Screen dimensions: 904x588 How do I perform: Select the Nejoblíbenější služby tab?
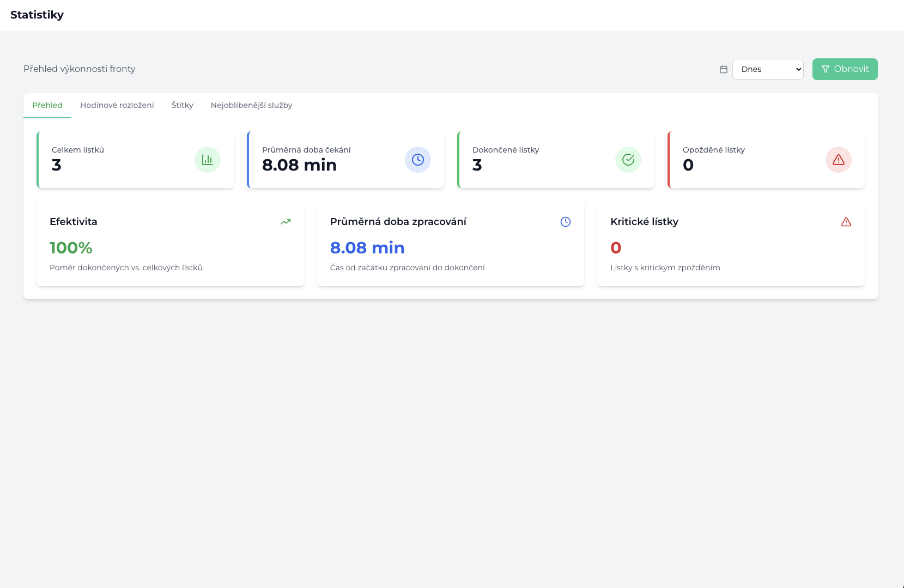pos(252,105)
